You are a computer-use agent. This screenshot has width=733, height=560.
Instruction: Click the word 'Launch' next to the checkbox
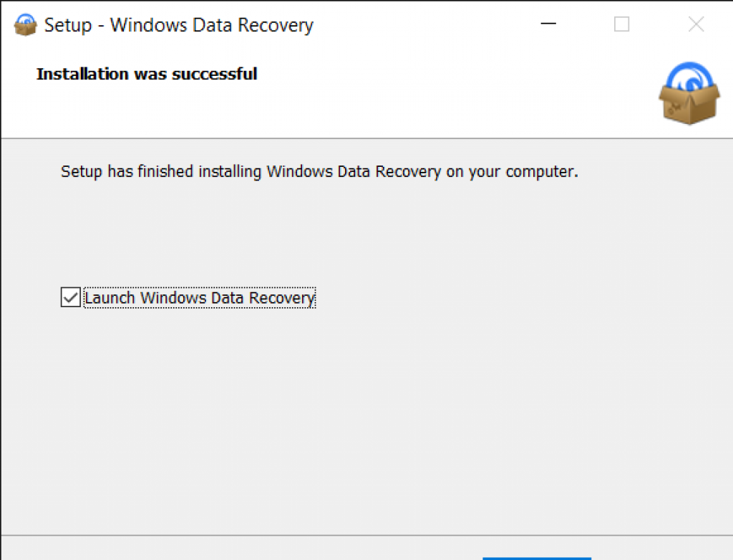[110, 297]
